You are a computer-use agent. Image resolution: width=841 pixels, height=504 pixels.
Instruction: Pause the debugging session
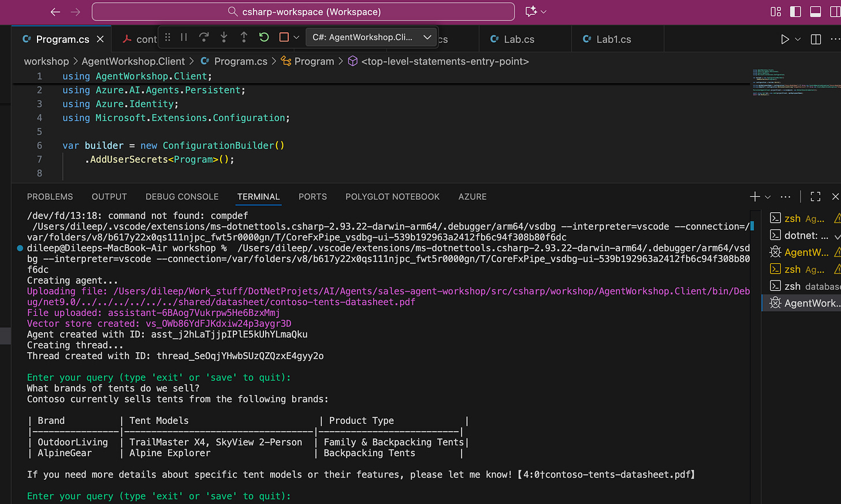[x=184, y=37]
